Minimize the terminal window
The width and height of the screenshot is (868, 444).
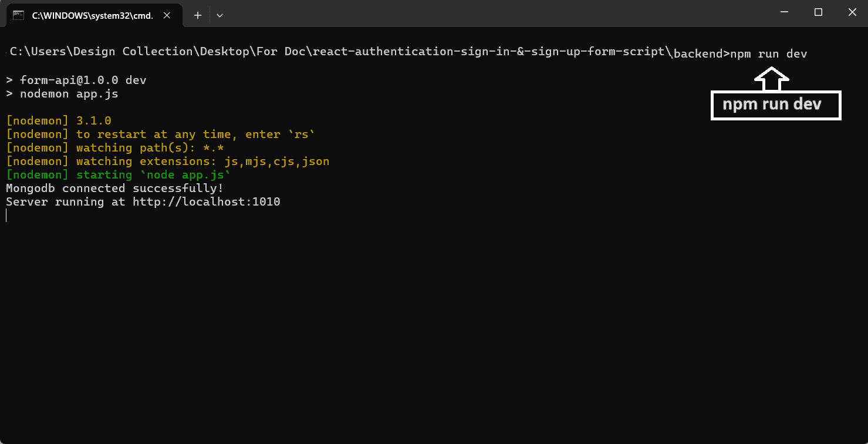coord(784,12)
